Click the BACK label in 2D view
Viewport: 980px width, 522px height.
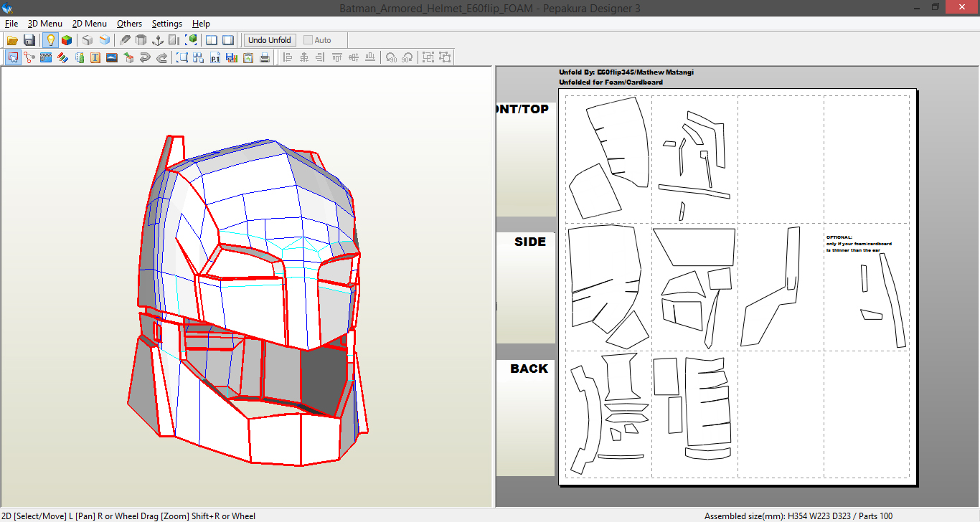[x=529, y=369]
